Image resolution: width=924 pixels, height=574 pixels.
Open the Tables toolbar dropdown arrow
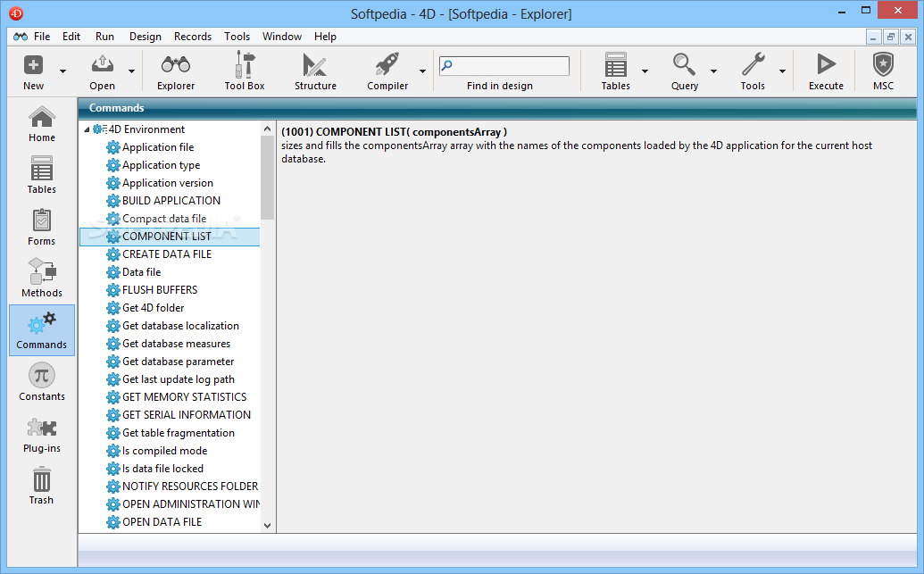tap(645, 71)
